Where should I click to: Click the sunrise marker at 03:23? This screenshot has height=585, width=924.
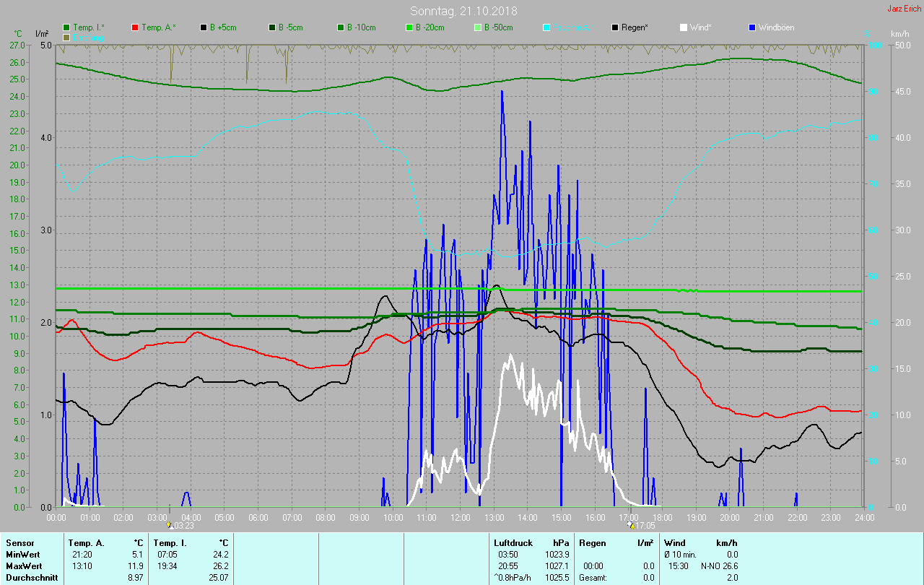point(170,525)
